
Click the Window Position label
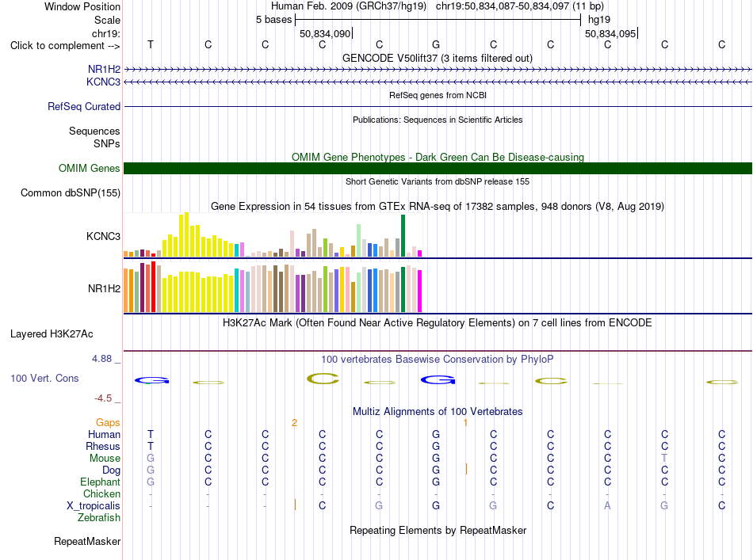click(82, 6)
